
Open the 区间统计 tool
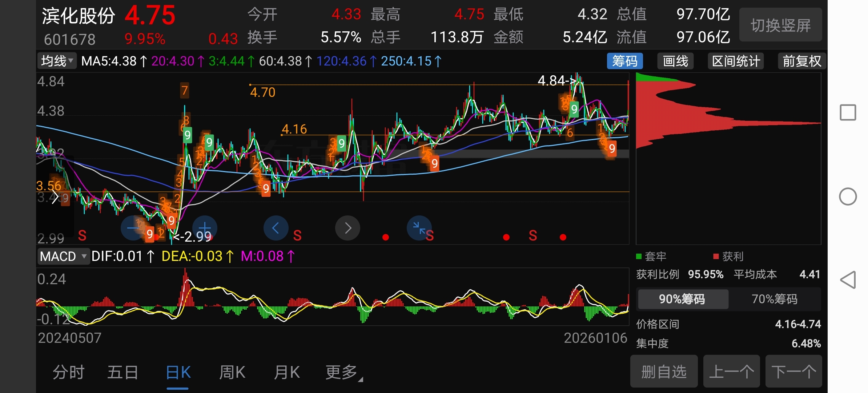coord(736,61)
